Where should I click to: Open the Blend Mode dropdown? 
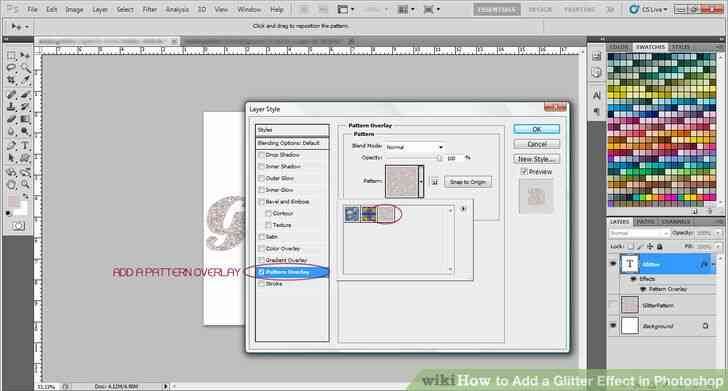[x=415, y=147]
